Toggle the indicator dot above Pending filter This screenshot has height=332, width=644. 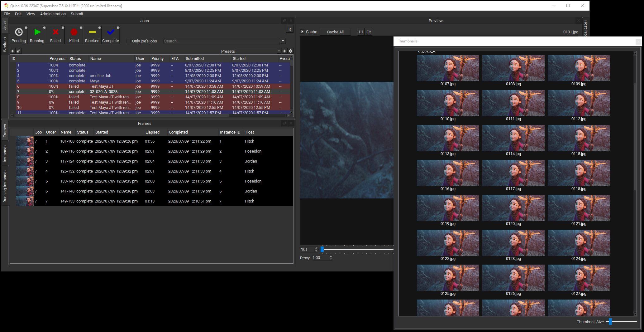click(x=26, y=27)
